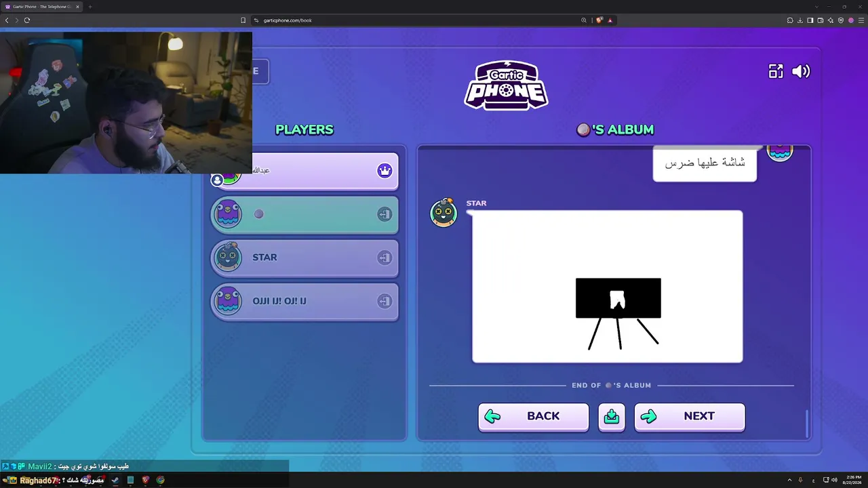Click the PLAYERS heading
The height and width of the screenshot is (488, 868).
[x=304, y=129]
